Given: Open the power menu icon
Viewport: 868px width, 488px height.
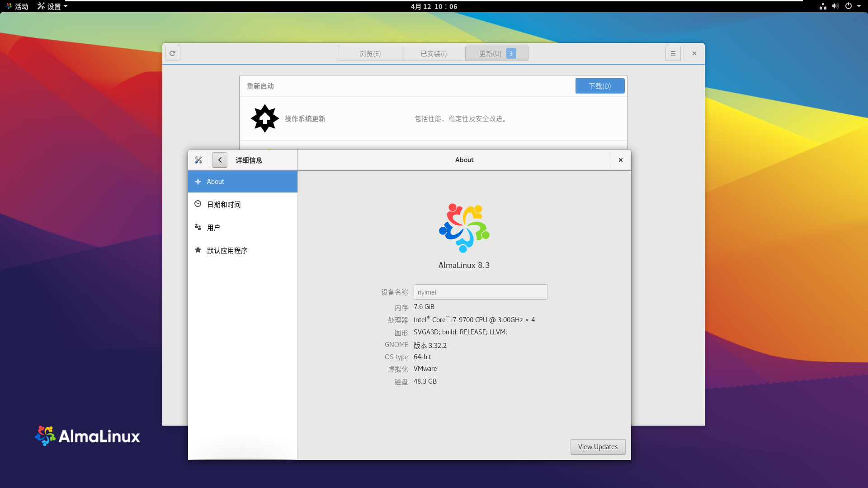Looking at the screenshot, I should (849, 6).
